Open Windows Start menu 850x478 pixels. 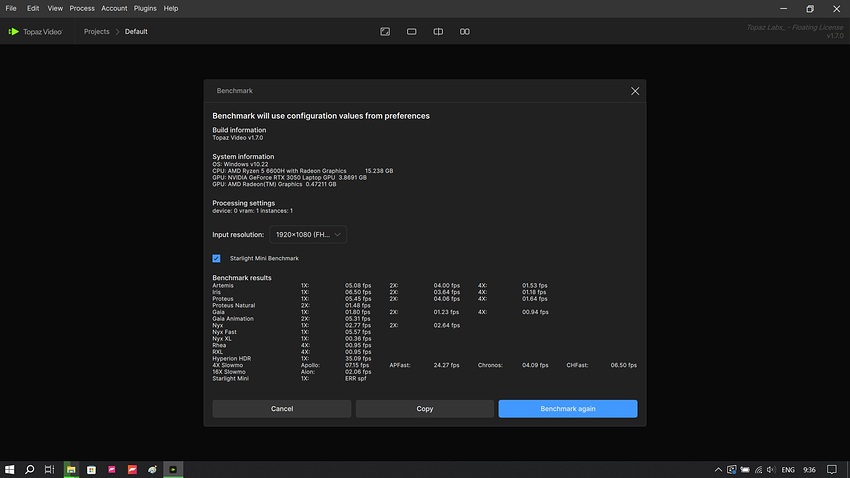click(9, 469)
